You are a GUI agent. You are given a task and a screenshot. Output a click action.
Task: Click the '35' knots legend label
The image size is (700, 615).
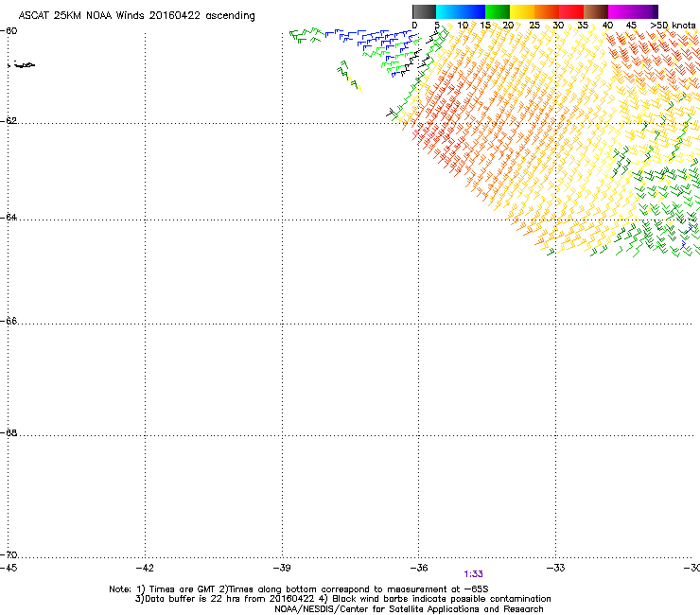(x=583, y=26)
